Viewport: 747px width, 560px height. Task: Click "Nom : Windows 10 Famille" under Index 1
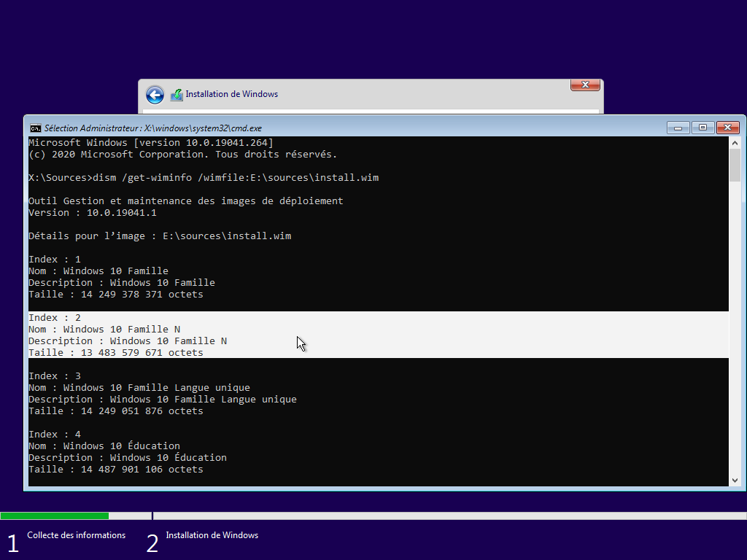[98, 271]
